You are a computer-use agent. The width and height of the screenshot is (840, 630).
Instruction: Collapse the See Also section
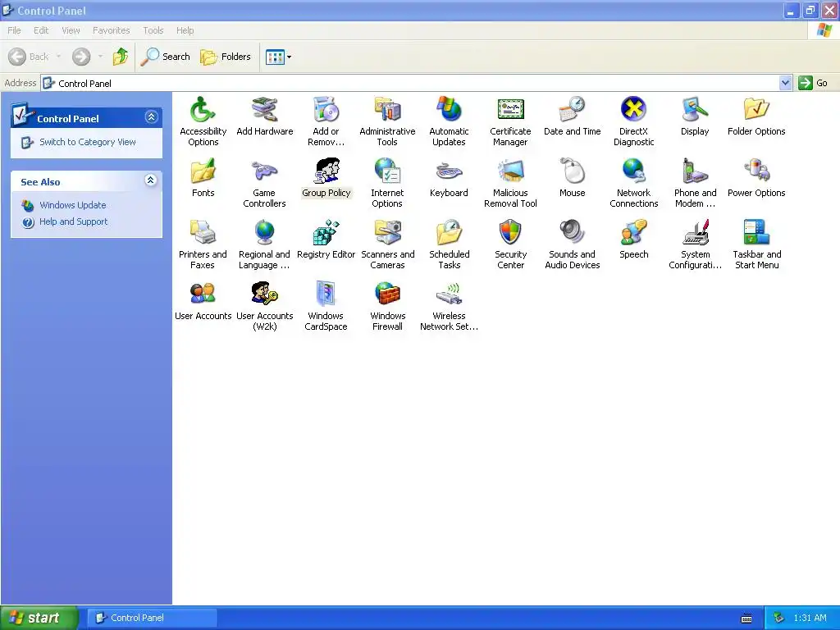click(x=151, y=180)
